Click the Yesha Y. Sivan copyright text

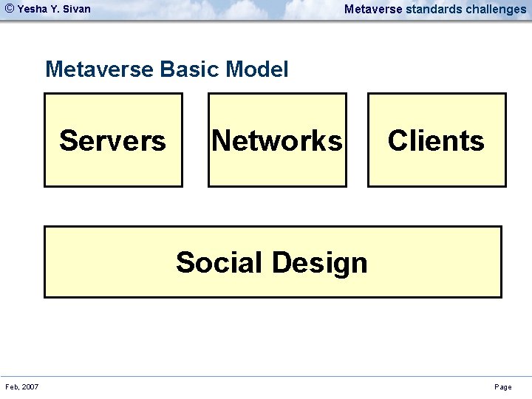click(x=48, y=9)
